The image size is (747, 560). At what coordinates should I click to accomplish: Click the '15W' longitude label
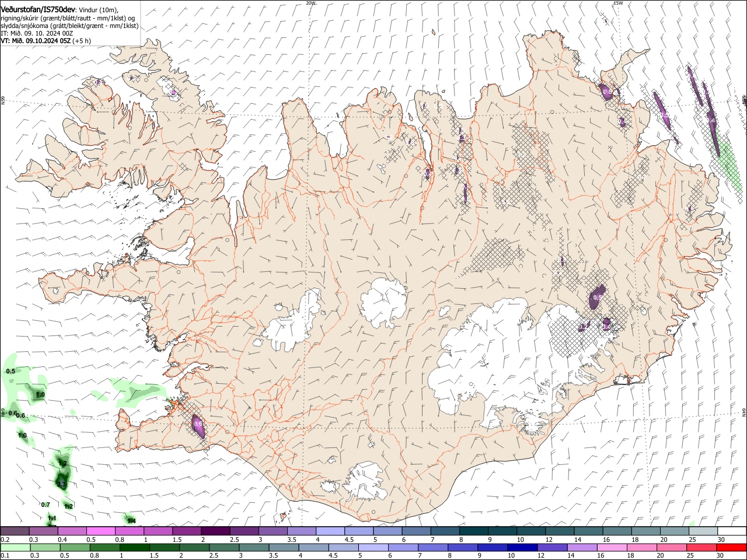(x=619, y=3)
